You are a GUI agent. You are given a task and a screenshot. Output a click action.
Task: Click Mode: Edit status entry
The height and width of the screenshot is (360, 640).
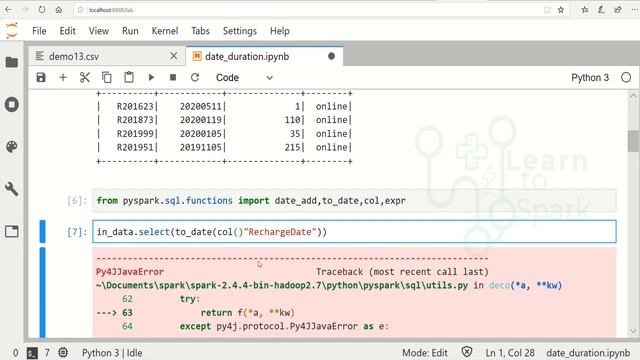425,353
